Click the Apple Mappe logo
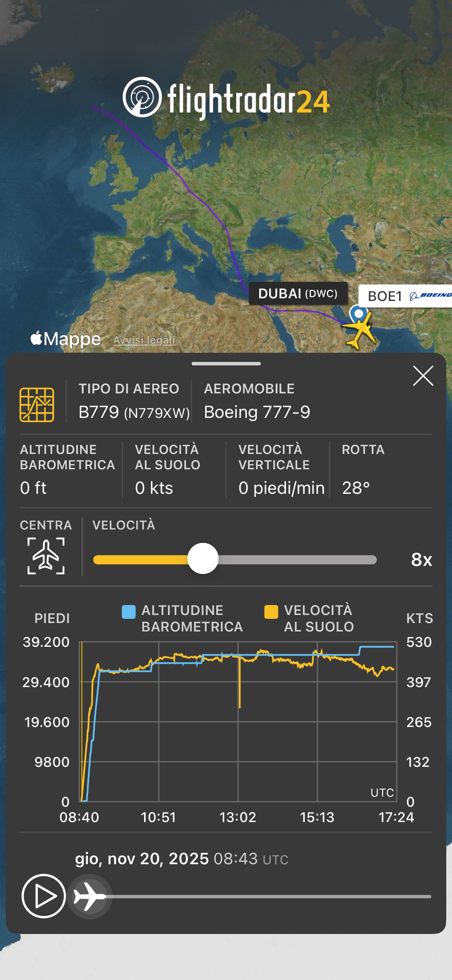Screen dimensions: 452x980 pos(66,339)
